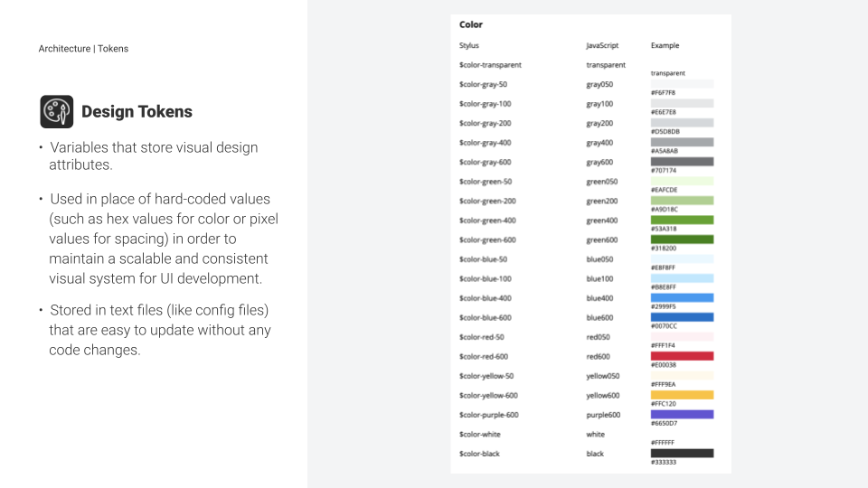Select the gray-600 swatch #707174
The height and width of the screenshot is (488, 868).
(682, 162)
